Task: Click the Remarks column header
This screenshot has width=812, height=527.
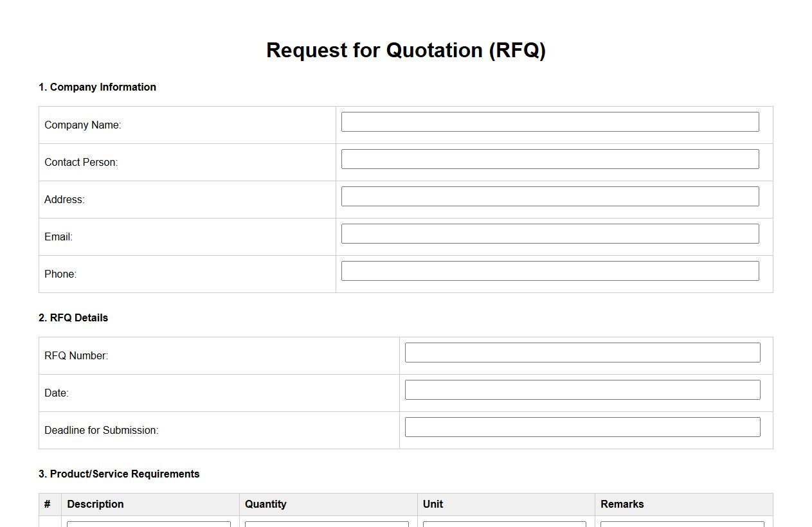Action: (x=622, y=504)
